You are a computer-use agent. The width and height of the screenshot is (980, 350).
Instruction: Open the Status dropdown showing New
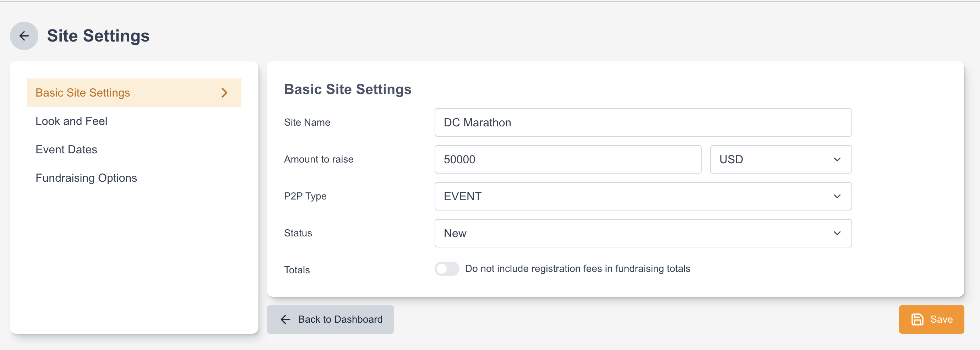click(643, 233)
